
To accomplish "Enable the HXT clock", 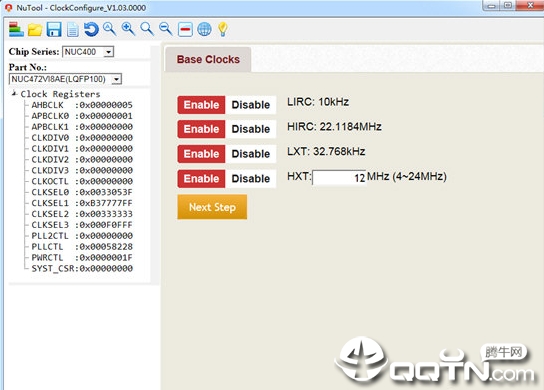I will click(201, 179).
